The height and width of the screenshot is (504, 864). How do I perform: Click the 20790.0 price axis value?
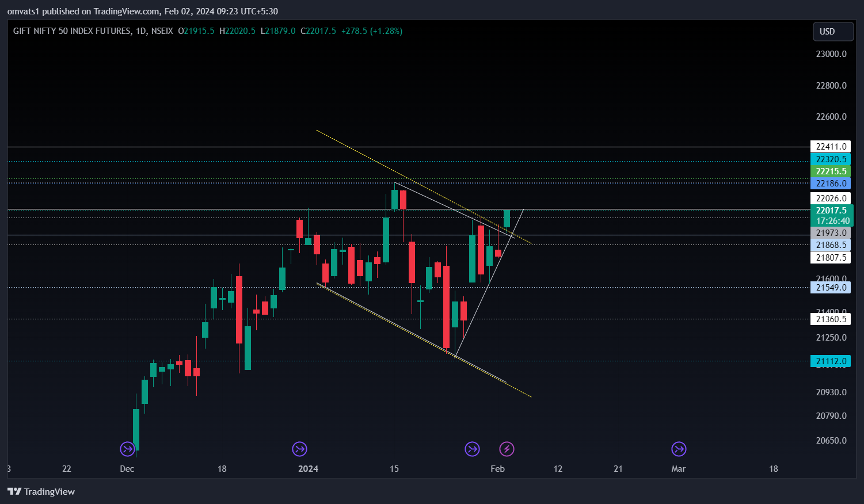[831, 416]
